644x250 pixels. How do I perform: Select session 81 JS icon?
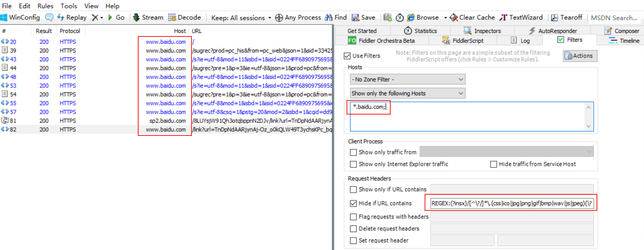click(5, 120)
